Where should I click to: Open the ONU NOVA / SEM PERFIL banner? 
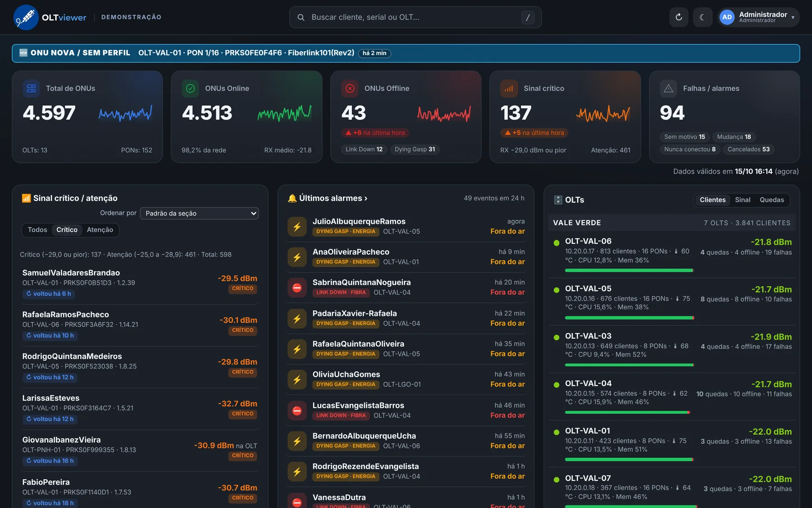[x=406, y=53]
